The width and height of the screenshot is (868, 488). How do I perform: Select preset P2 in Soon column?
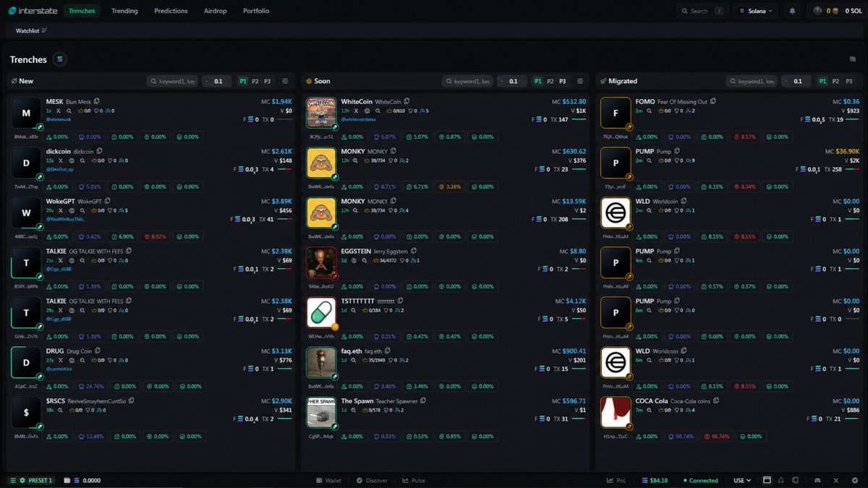[x=550, y=81]
